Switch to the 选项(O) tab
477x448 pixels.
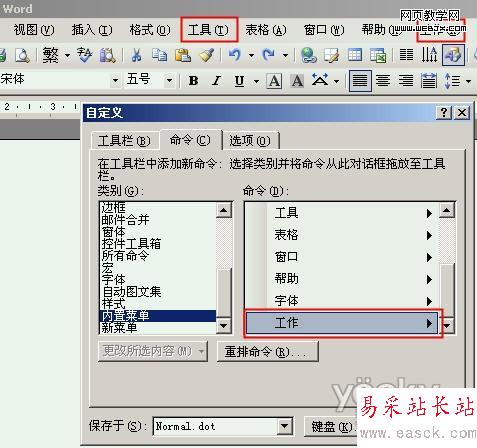[x=250, y=141]
